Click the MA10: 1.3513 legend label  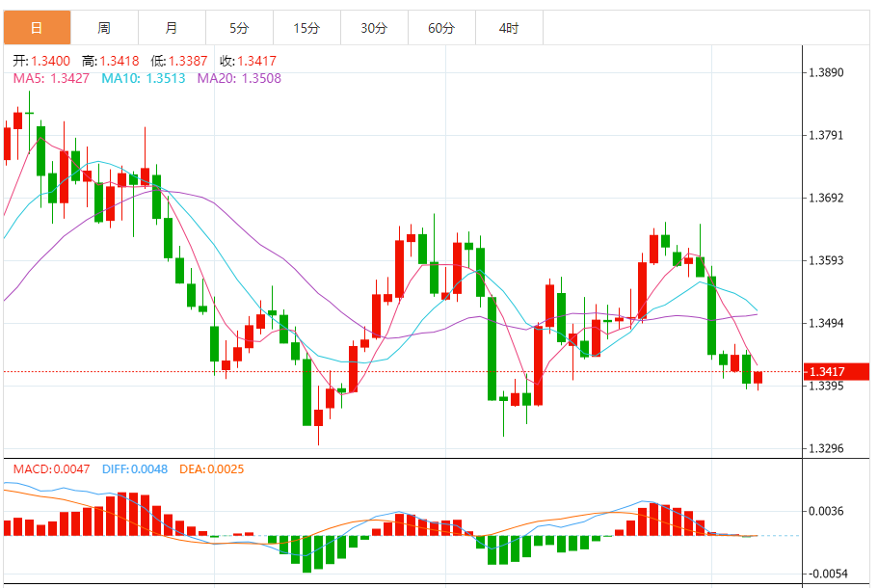pyautogui.click(x=144, y=78)
